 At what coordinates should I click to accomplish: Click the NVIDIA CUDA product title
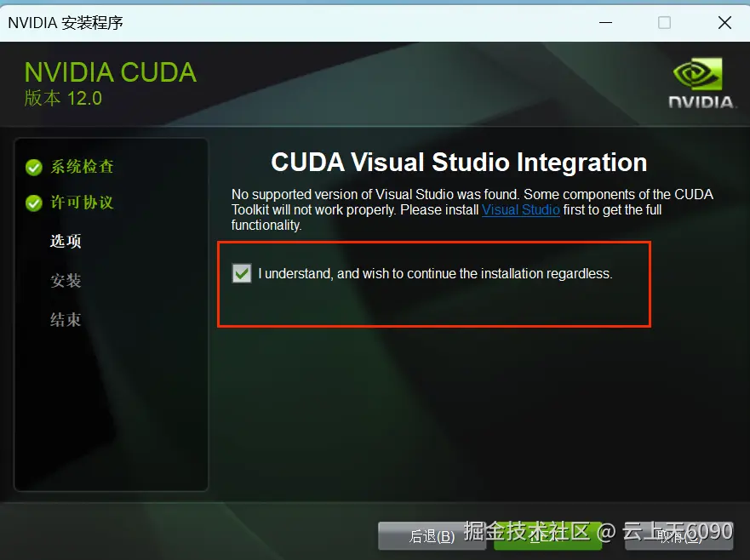(111, 72)
